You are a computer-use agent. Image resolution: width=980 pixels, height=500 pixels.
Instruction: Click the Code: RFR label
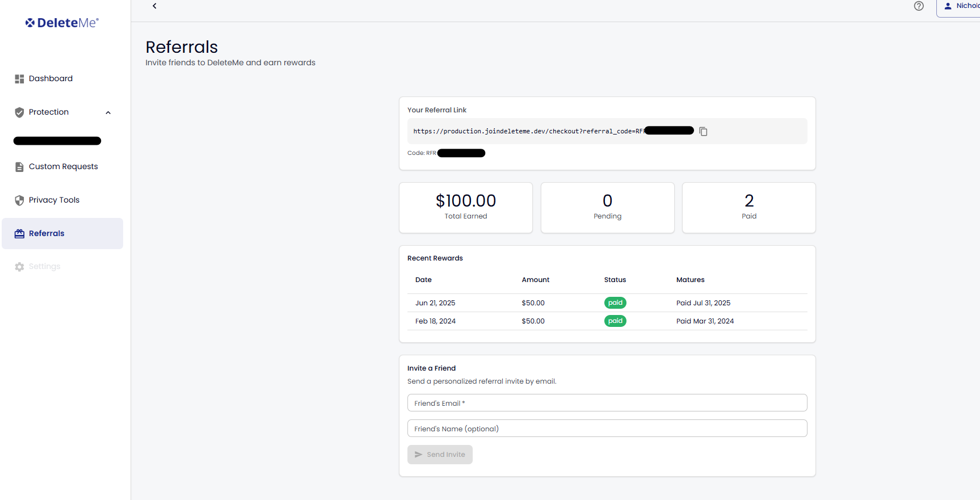click(422, 153)
